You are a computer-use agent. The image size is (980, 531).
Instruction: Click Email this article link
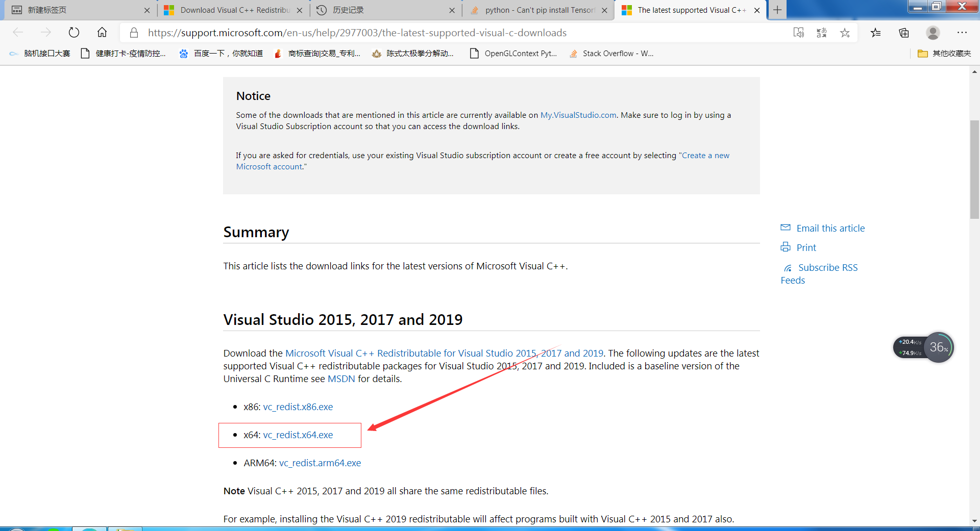830,229
